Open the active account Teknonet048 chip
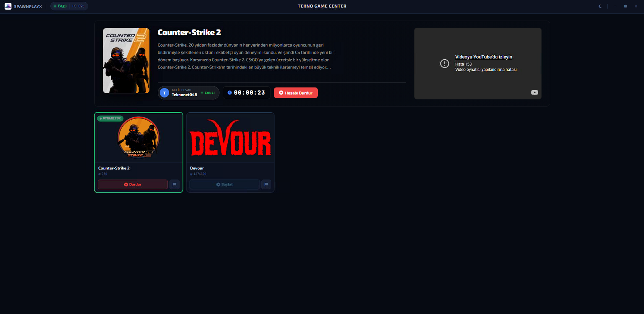This screenshot has width=644, height=314. click(188, 93)
